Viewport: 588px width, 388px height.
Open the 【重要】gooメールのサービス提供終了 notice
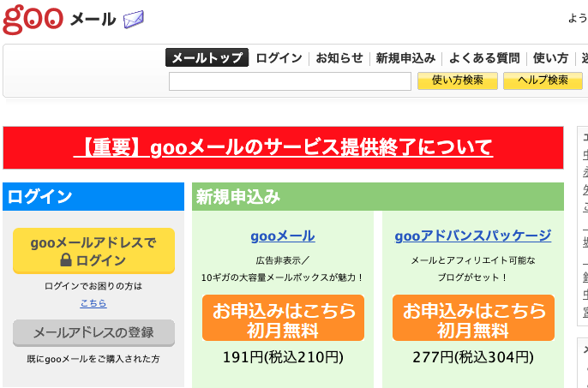click(x=283, y=147)
